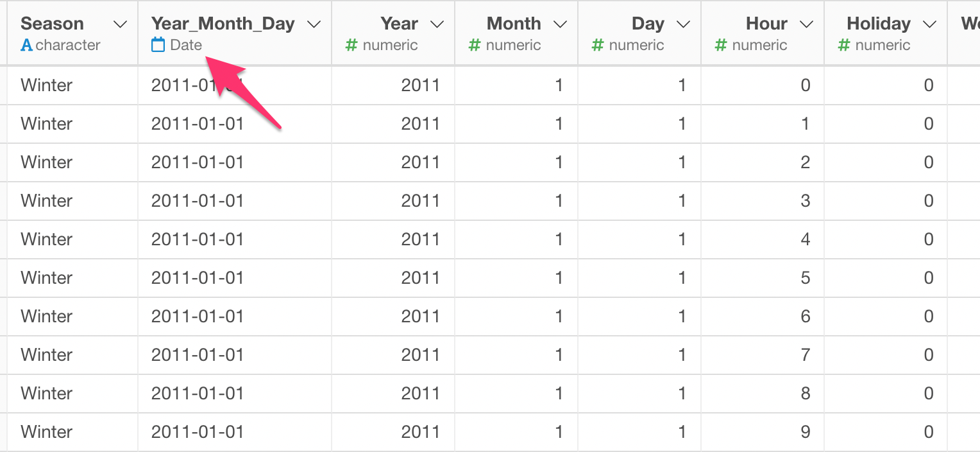The image size is (980, 452).
Task: Open the Holiday column dropdown chevron
Action: point(929,24)
